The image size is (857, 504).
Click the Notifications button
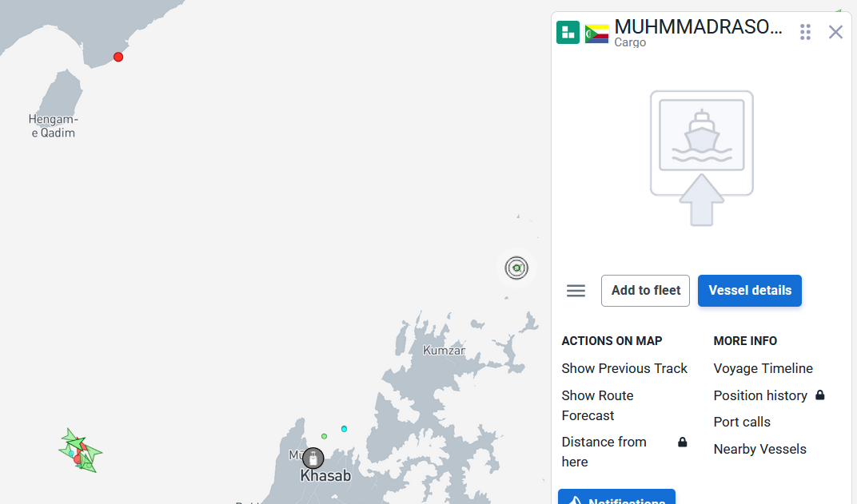(x=616, y=497)
